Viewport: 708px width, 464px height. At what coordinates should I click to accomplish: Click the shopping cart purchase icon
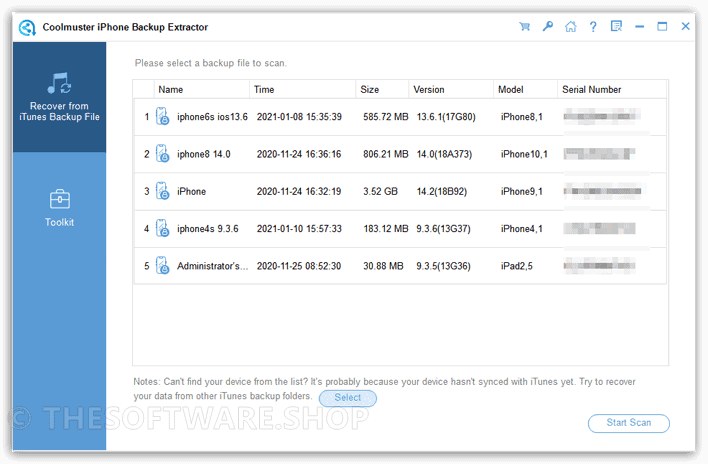(x=524, y=27)
